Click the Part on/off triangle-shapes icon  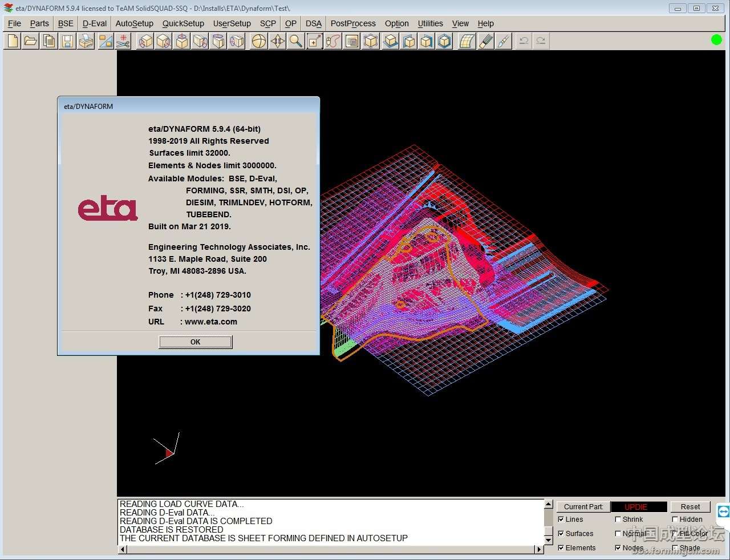[106, 41]
